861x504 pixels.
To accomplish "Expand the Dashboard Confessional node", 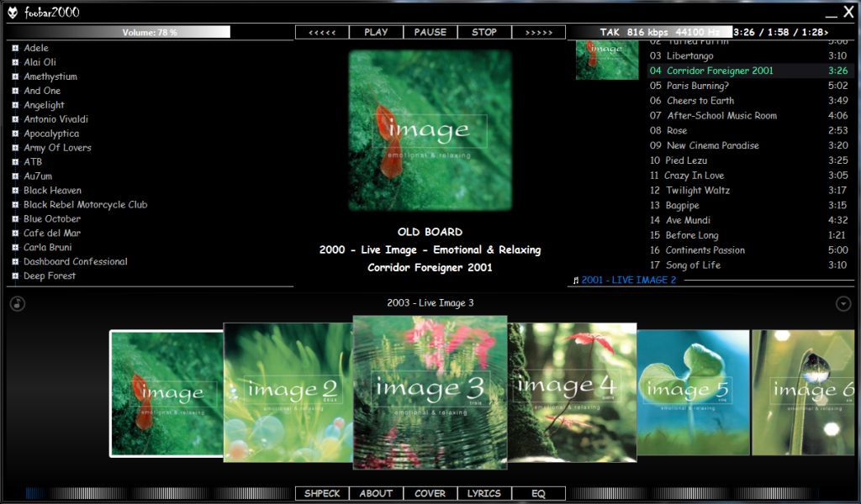I will pyautogui.click(x=15, y=262).
